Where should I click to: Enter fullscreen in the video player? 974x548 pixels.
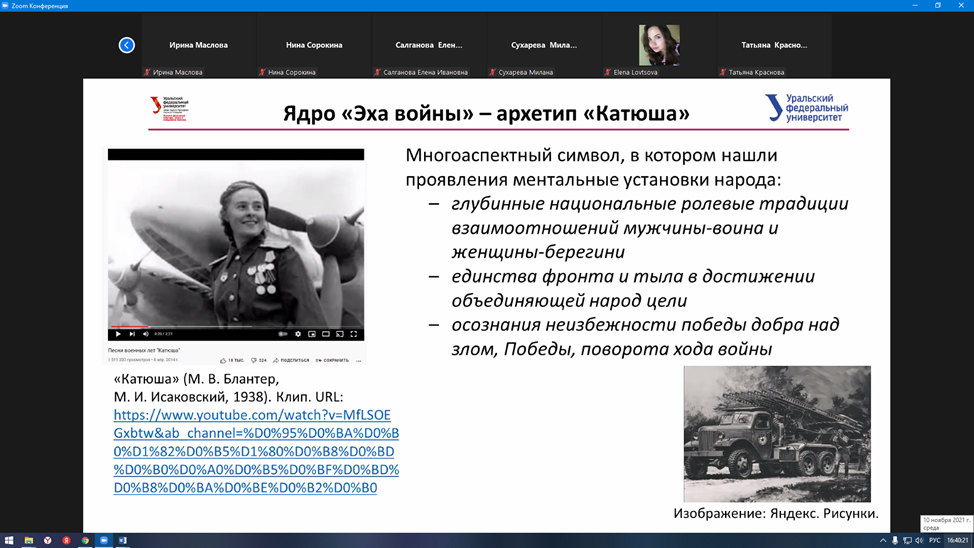354,334
